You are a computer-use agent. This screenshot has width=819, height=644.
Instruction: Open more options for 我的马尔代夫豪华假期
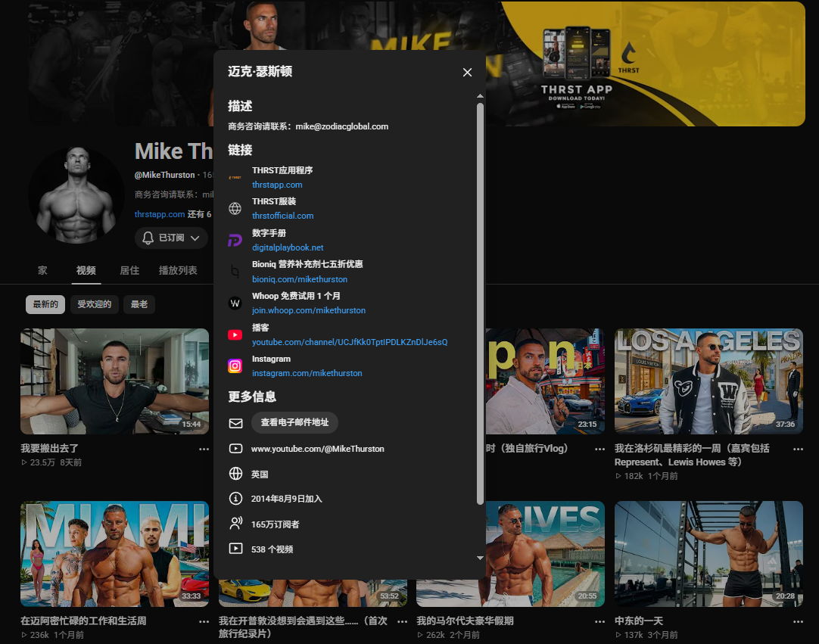[599, 621]
